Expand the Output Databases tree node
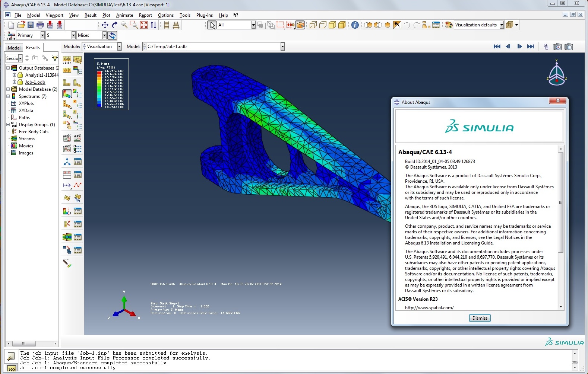This screenshot has width=588, height=374. (x=8, y=68)
